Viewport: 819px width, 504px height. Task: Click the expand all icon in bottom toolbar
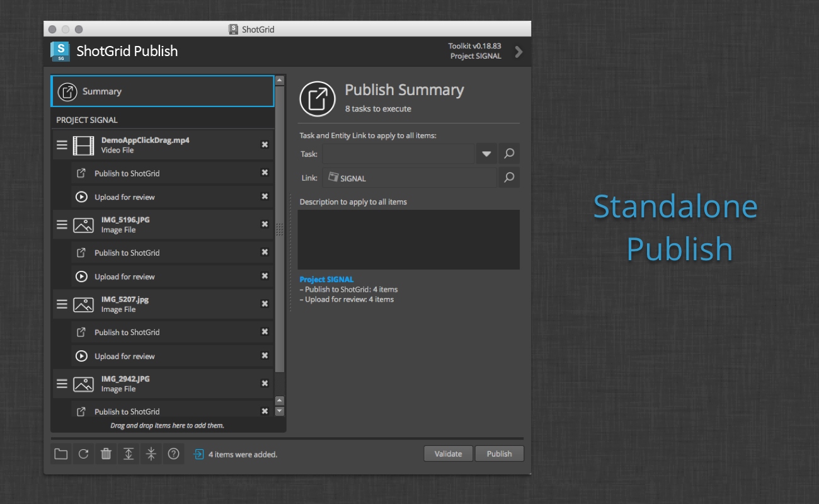pyautogui.click(x=129, y=454)
